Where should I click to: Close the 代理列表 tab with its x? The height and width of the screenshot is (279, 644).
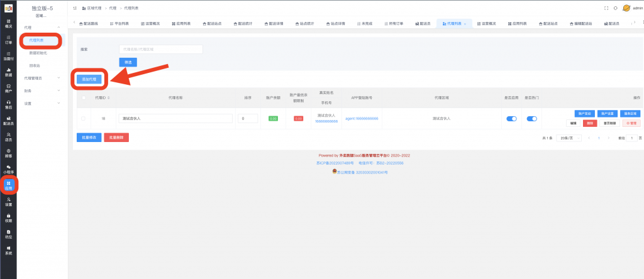point(465,24)
